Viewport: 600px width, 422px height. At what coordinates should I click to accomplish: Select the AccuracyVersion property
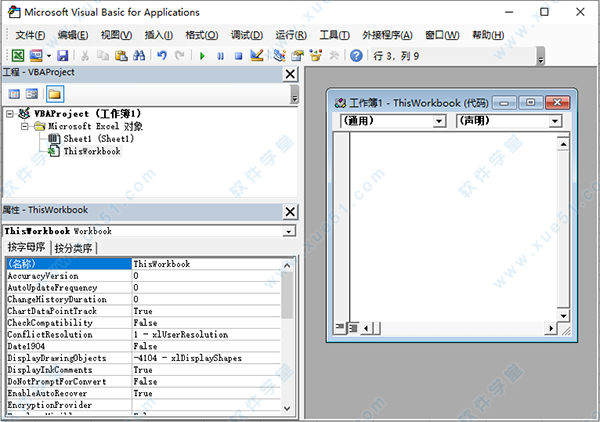(143, 276)
